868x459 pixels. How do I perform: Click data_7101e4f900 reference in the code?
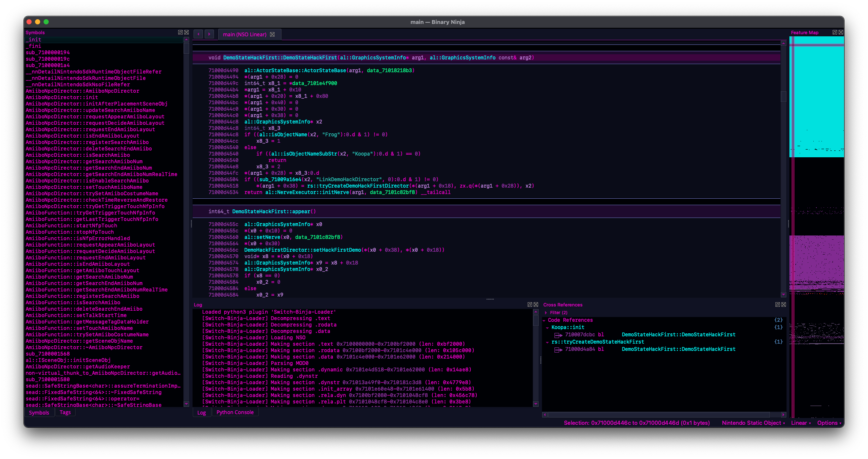pyautogui.click(x=314, y=83)
